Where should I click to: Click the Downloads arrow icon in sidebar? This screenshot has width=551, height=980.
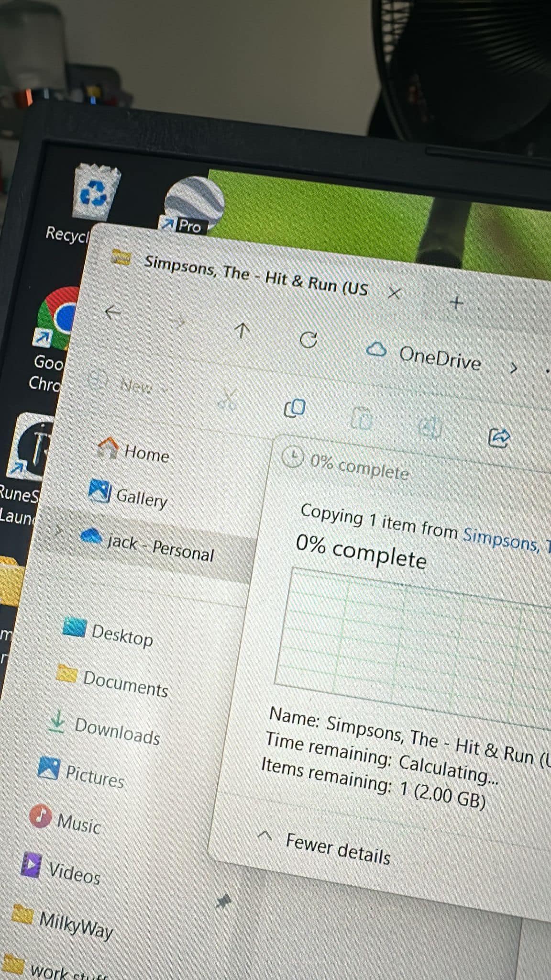pos(57,721)
